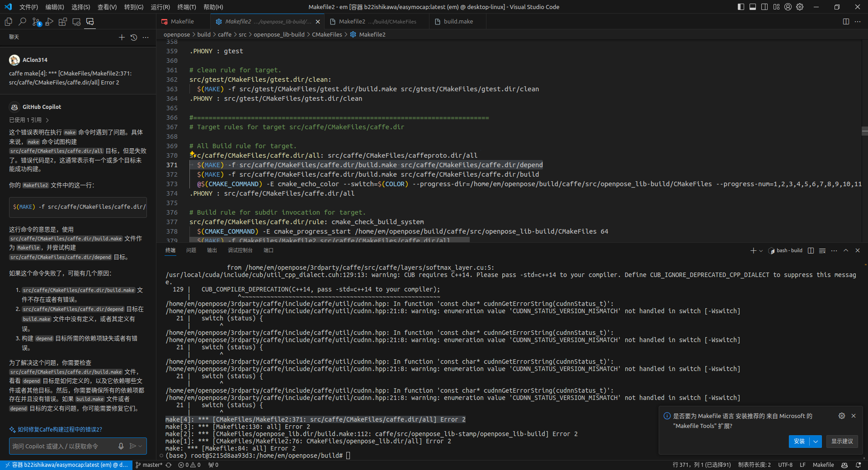Screen dimensions: 868x470
Task: Focus the 询问 Copilot chat input field
Action: [x=62, y=446]
